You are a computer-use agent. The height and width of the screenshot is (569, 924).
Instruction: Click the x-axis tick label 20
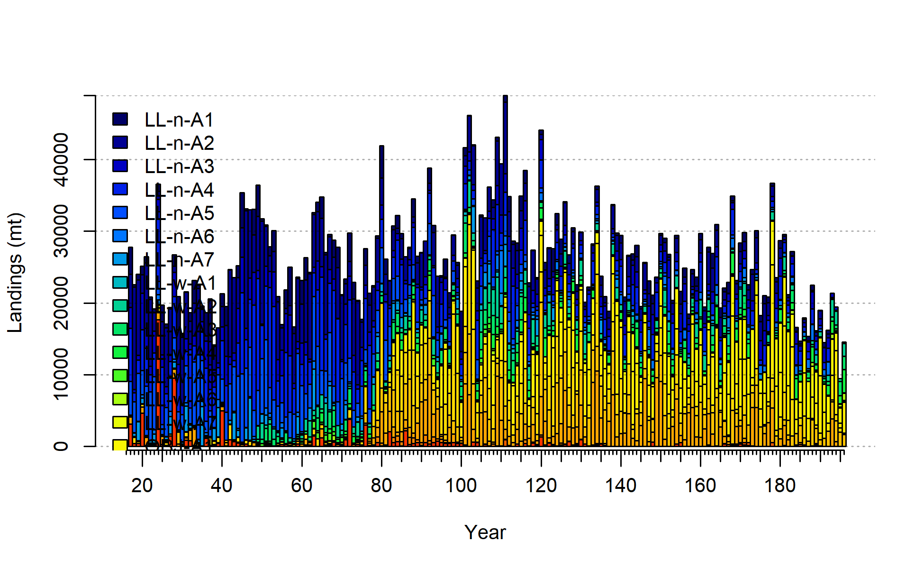(142, 486)
